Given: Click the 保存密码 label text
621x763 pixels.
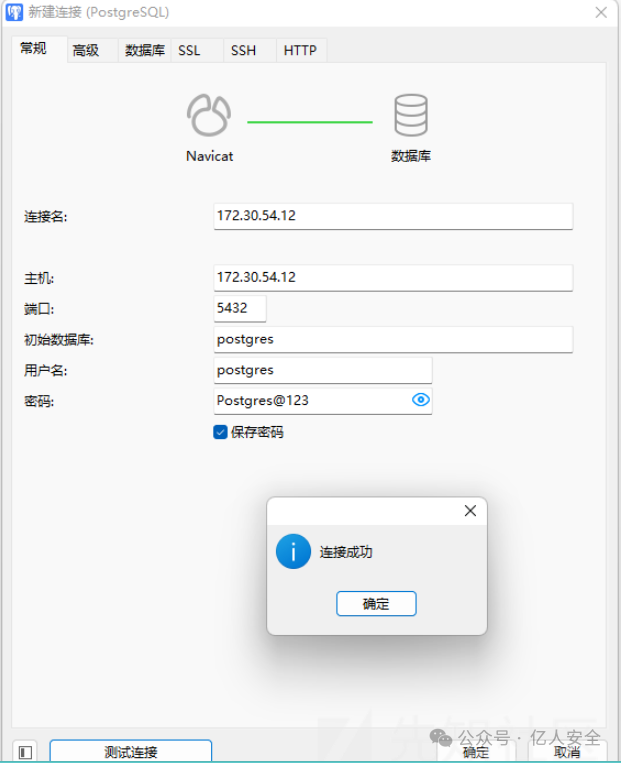Looking at the screenshot, I should [x=257, y=432].
